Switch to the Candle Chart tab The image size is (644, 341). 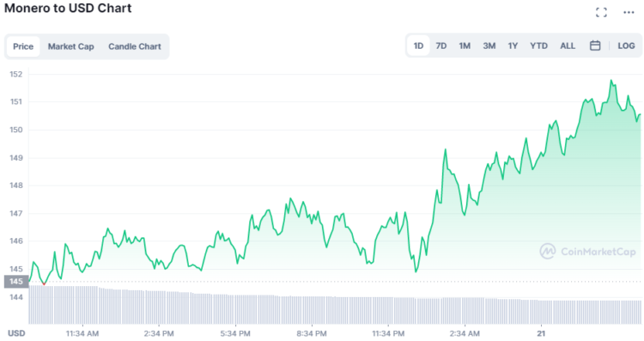(x=135, y=46)
